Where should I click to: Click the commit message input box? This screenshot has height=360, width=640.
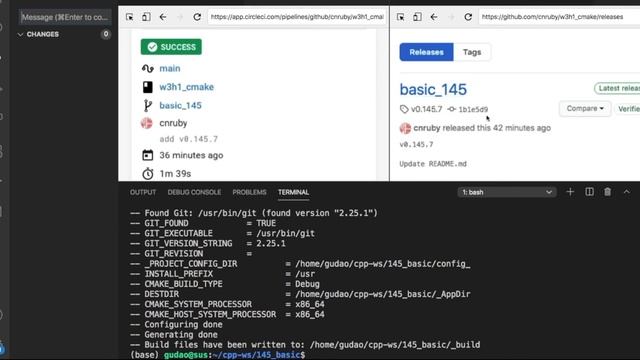coord(65,17)
